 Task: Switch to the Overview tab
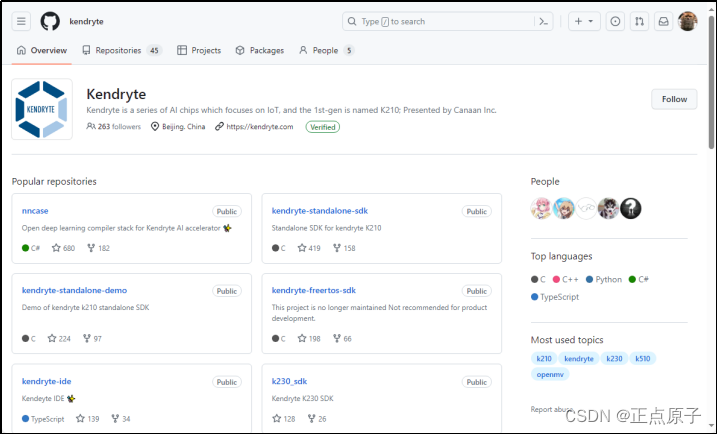tap(42, 50)
